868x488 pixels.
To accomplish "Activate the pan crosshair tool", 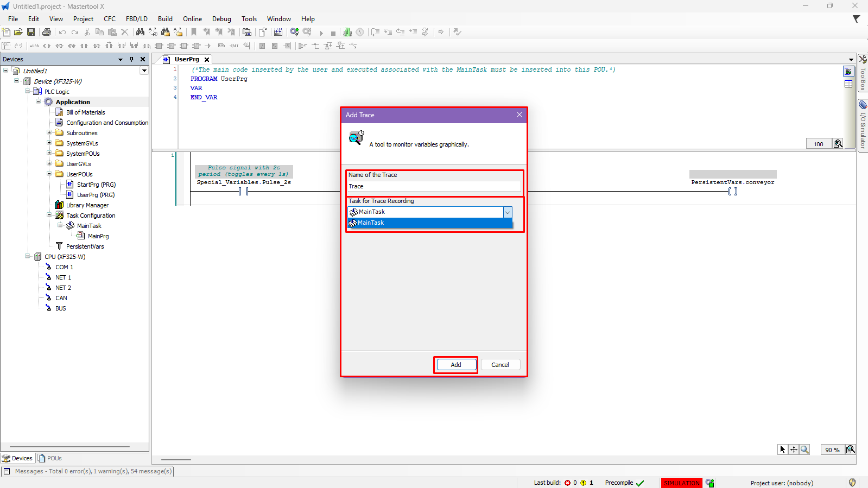I will click(x=794, y=449).
